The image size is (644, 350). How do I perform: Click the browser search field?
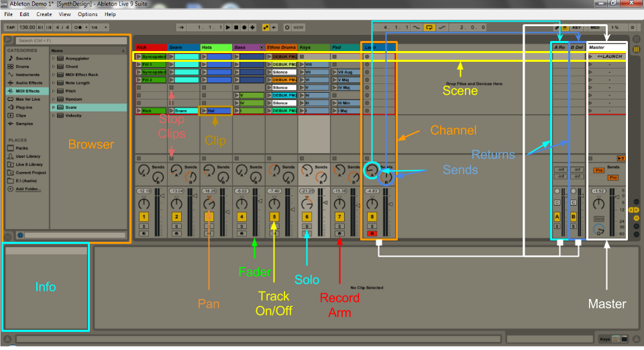point(72,41)
